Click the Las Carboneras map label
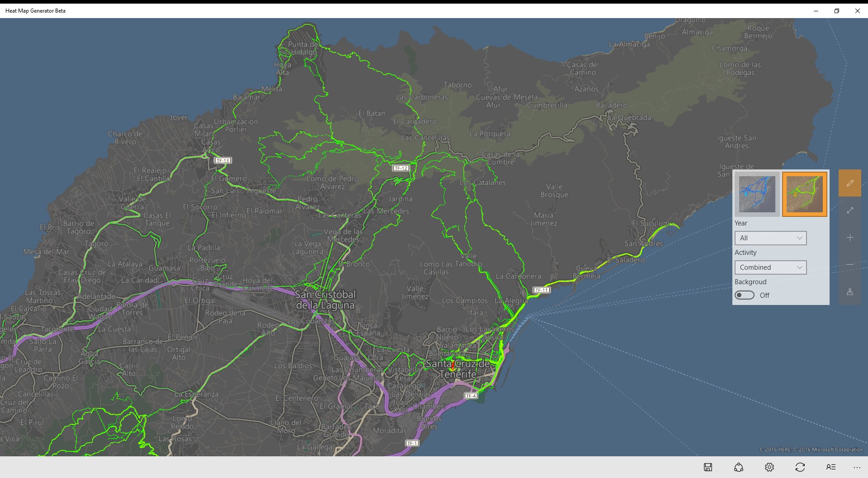Viewport: 868px width, 478px height. pyautogui.click(x=422, y=97)
